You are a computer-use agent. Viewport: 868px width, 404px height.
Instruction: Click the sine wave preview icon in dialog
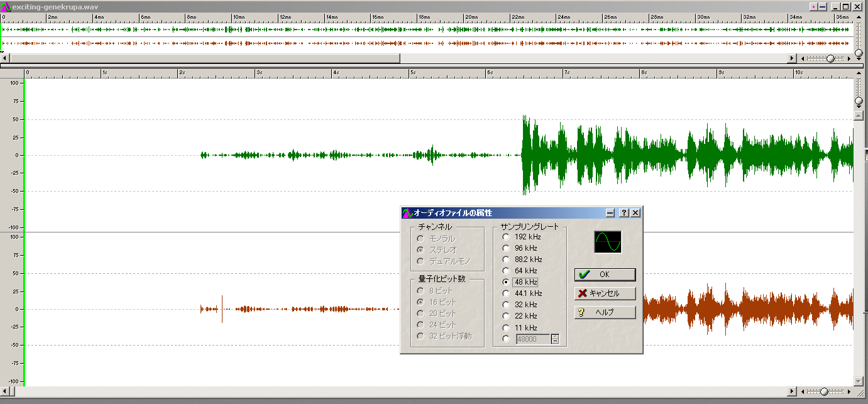point(608,242)
